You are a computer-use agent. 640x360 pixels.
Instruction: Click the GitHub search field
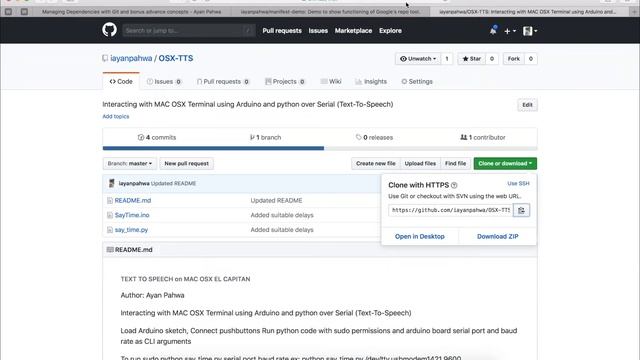tap(189, 31)
